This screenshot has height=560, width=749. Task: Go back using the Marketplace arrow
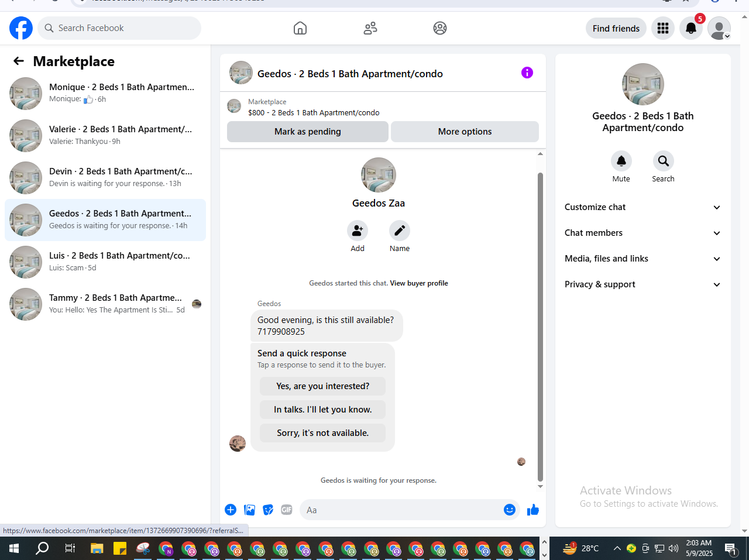point(19,61)
